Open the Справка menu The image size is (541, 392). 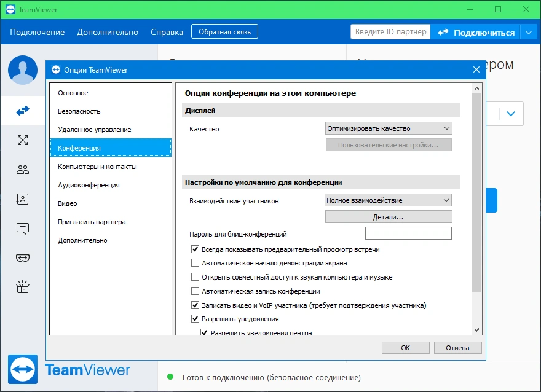[167, 32]
